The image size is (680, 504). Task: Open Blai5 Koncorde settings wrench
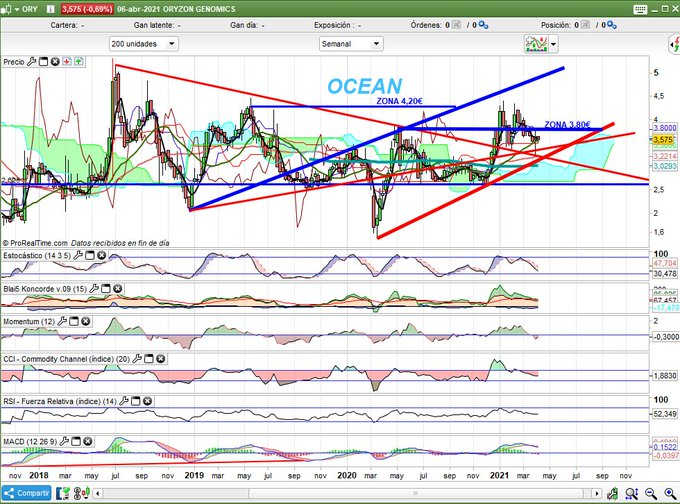(94, 288)
